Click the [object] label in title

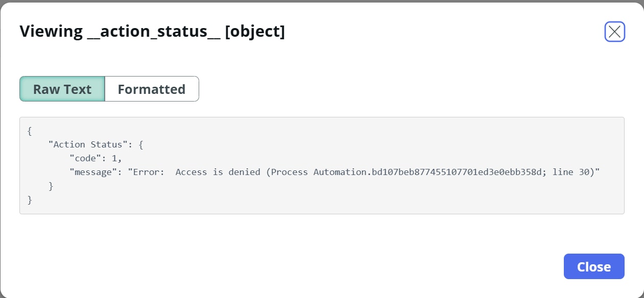pos(255,32)
